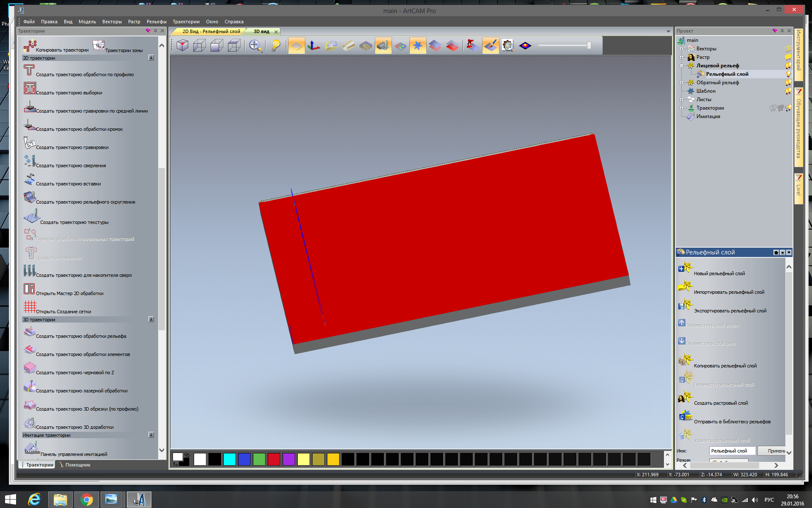Viewport: 812px width, 508px height.
Task: Toggle the Шаблон visibility bulbs
Action: coord(788,91)
